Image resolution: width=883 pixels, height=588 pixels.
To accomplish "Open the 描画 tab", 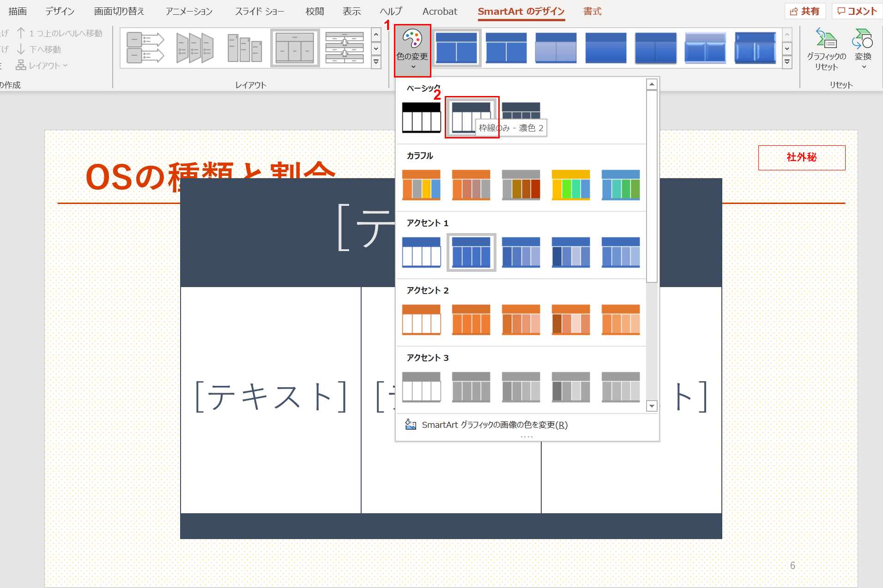I will 18,11.
